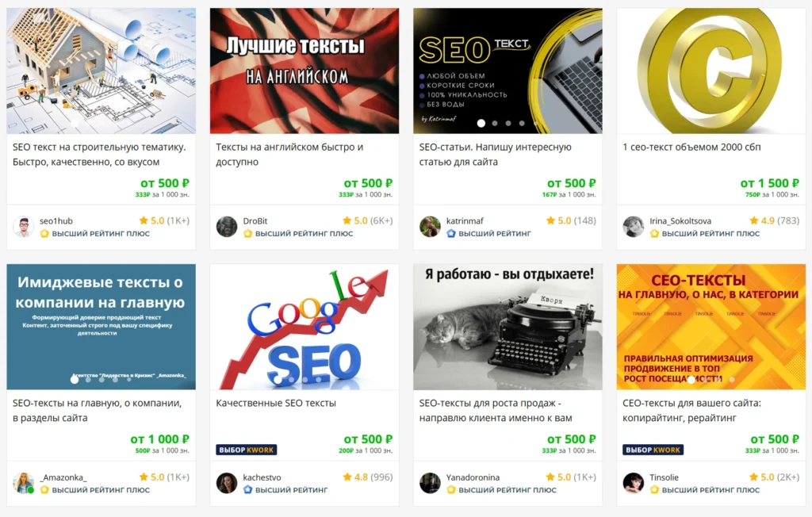Screen dimensions: 812x517
Task: Click the Google SEO thumbnail image
Action: click(304, 327)
